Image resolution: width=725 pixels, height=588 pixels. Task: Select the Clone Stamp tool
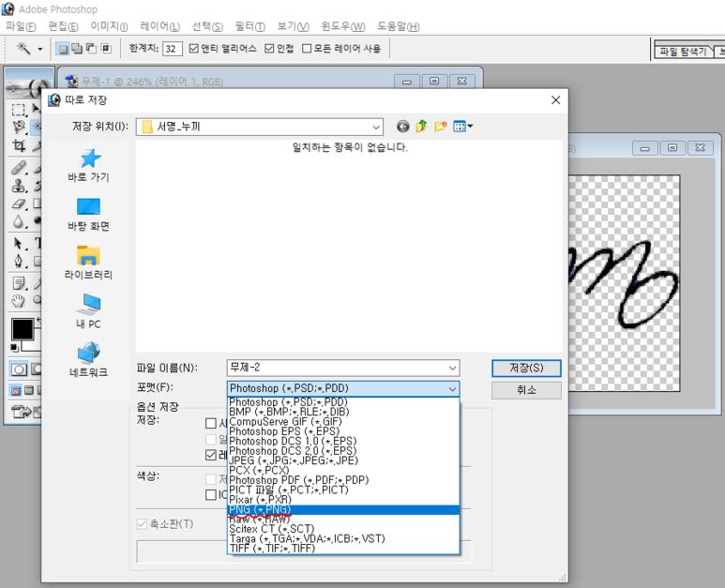[x=19, y=186]
